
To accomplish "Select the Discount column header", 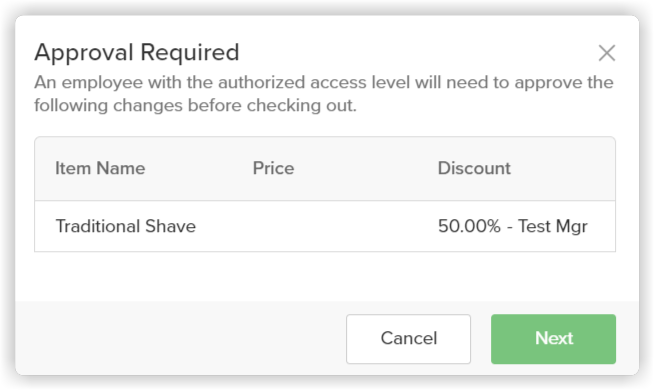I will [x=474, y=168].
